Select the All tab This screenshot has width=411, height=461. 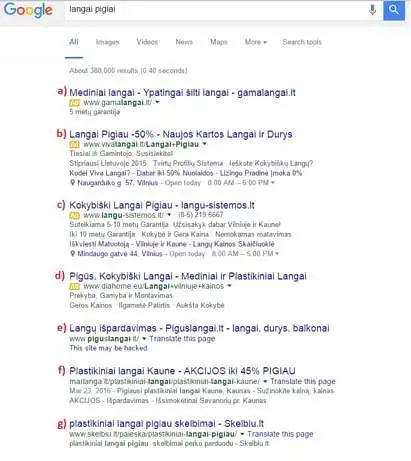click(74, 42)
